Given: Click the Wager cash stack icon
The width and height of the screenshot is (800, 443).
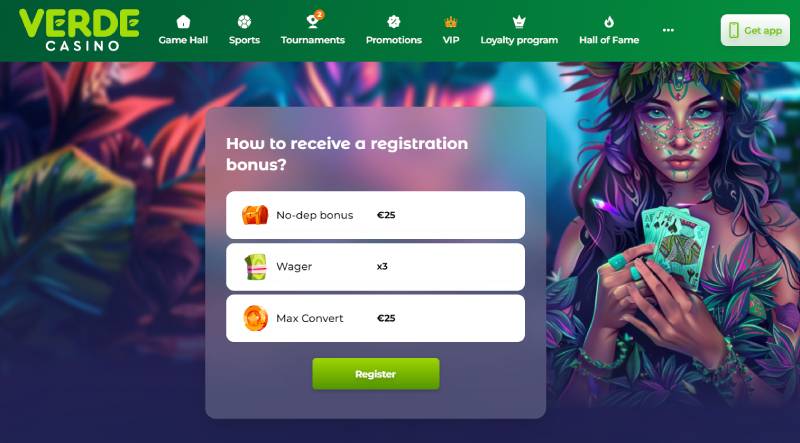Looking at the screenshot, I should point(256,266).
